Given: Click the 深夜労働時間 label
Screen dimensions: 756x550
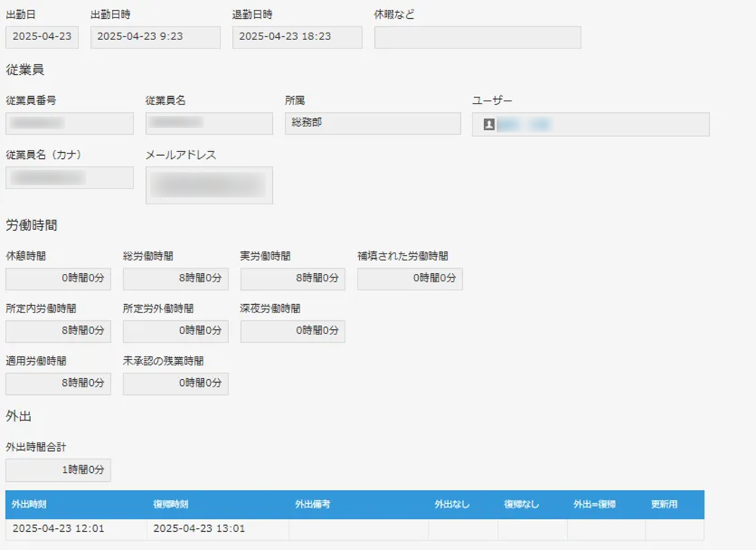Looking at the screenshot, I should click(x=270, y=309).
